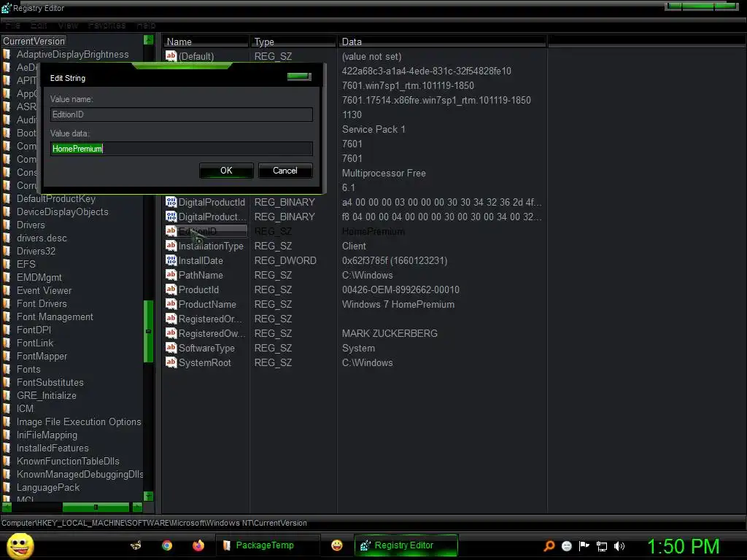Click the tree pane horizontal scrollbar thumb
The width and height of the screenshot is (747, 560).
pyautogui.click(x=96, y=507)
